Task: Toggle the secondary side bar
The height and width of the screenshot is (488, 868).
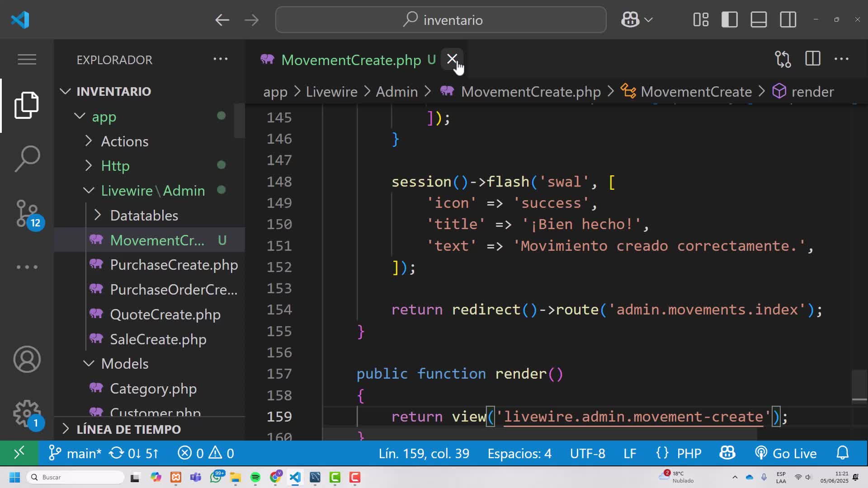Action: (788, 20)
